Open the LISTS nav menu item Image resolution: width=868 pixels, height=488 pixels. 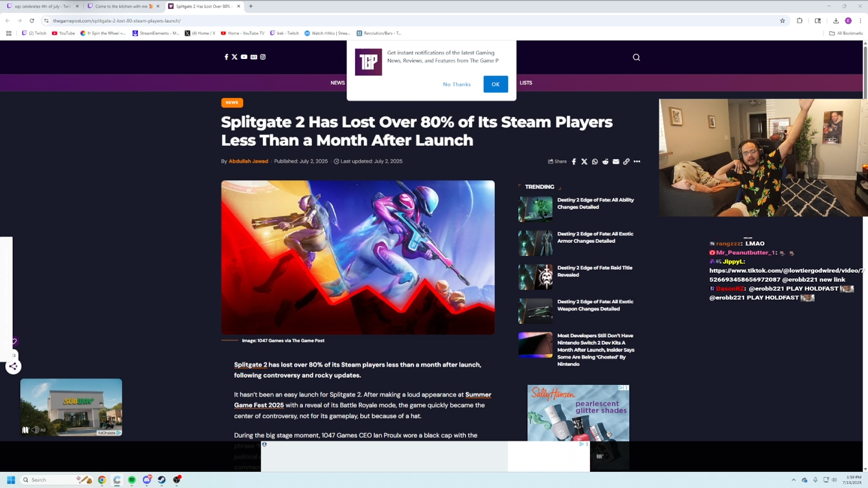click(526, 83)
